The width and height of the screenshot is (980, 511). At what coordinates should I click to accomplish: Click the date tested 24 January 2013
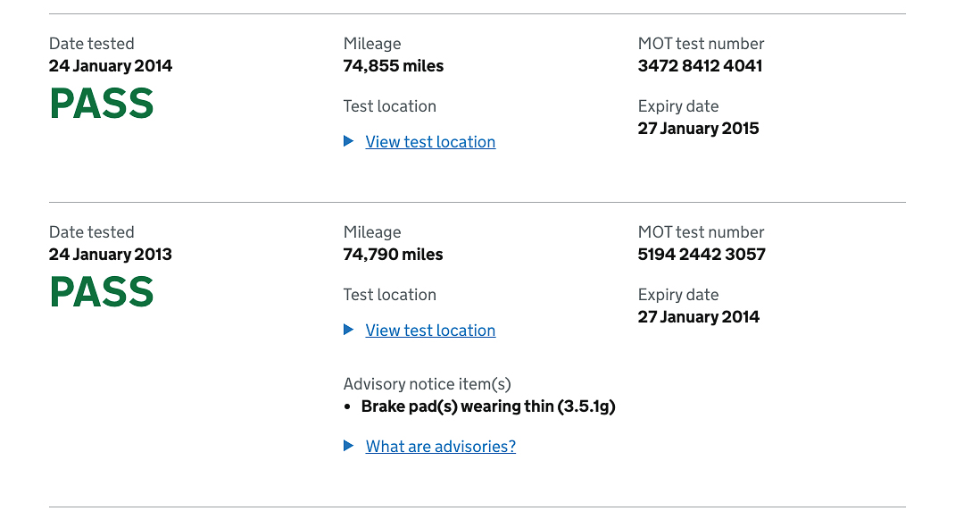pos(111,254)
